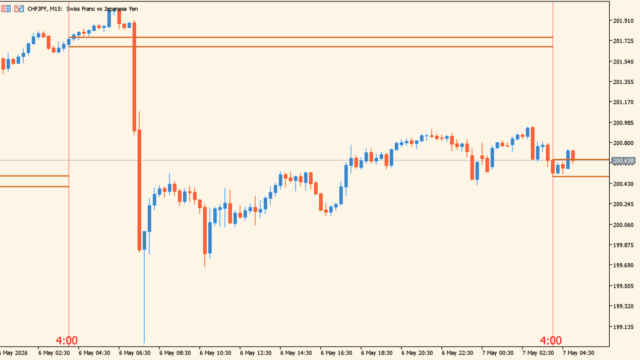Click the 200.060 price scale label
The height and width of the screenshot is (360, 640).
pyautogui.click(x=623, y=225)
